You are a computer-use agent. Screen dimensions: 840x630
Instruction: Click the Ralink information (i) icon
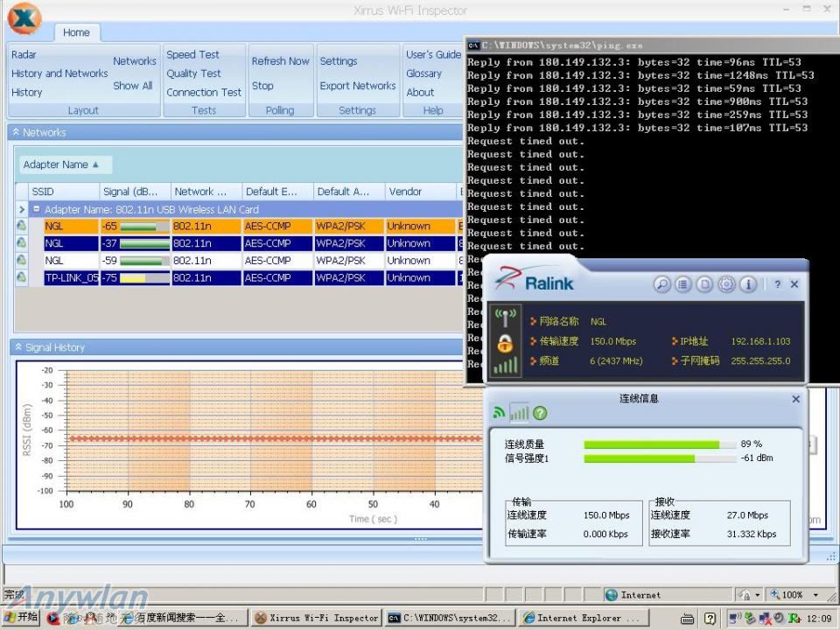(748, 283)
